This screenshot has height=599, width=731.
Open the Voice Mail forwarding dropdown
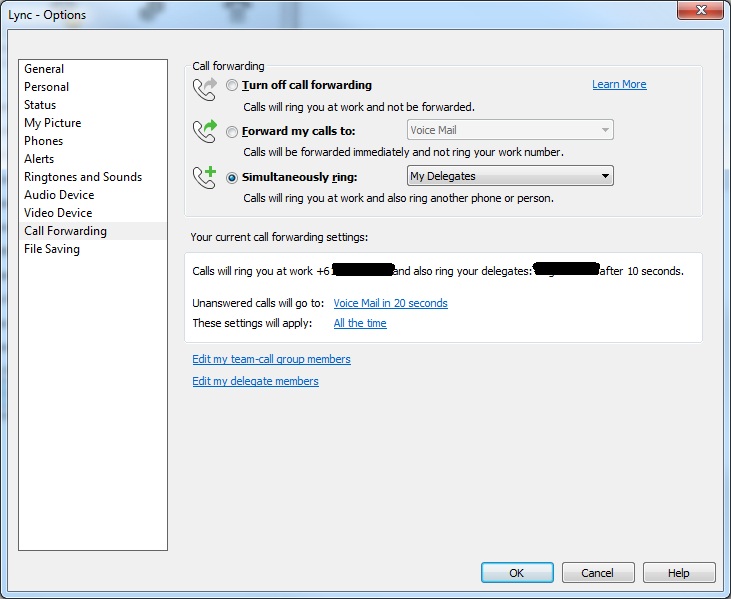[510, 130]
